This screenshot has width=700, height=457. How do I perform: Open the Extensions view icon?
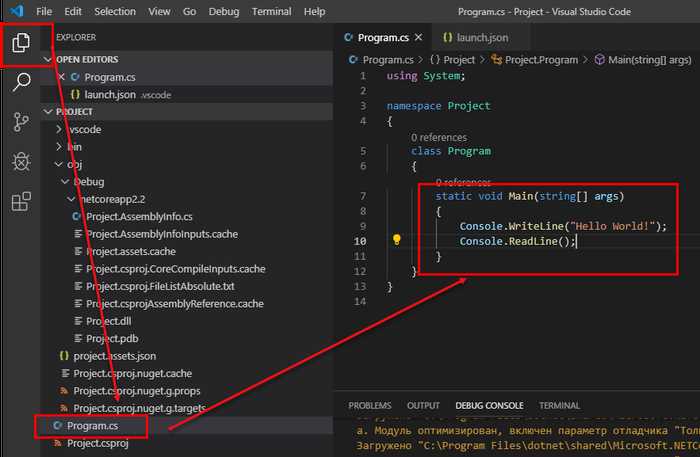coord(21,202)
